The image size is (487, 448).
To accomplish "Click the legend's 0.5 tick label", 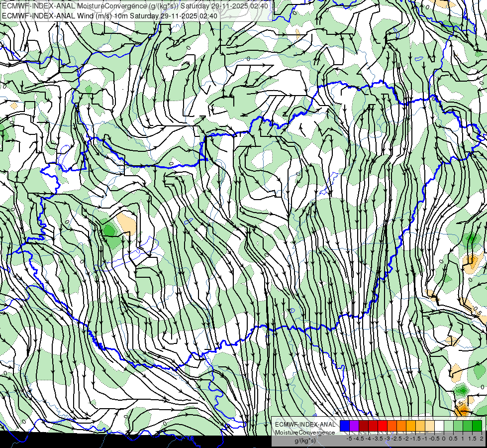I will click(x=453, y=439).
